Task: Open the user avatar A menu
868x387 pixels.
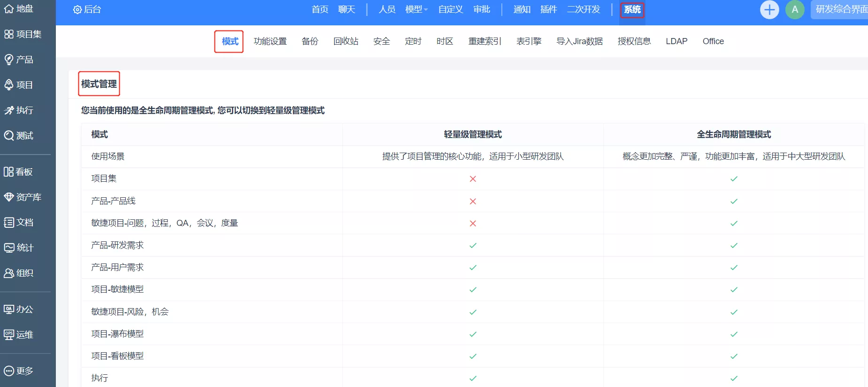Action: click(794, 10)
